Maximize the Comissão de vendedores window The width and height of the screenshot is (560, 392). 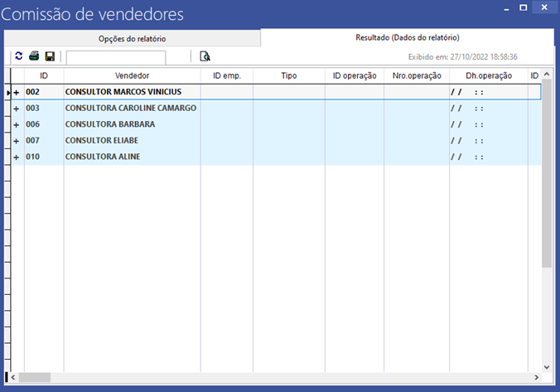pos(524,7)
